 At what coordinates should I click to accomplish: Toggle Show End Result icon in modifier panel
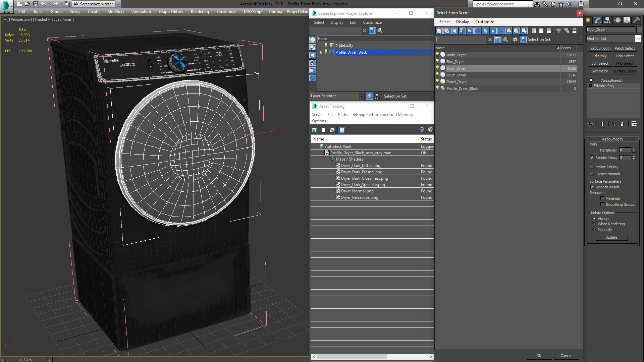[x=602, y=124]
